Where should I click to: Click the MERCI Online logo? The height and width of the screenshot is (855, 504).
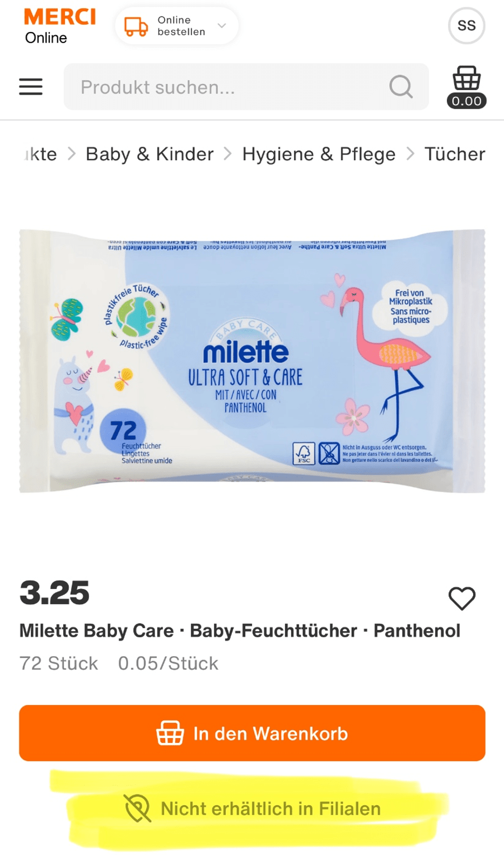[x=60, y=26]
